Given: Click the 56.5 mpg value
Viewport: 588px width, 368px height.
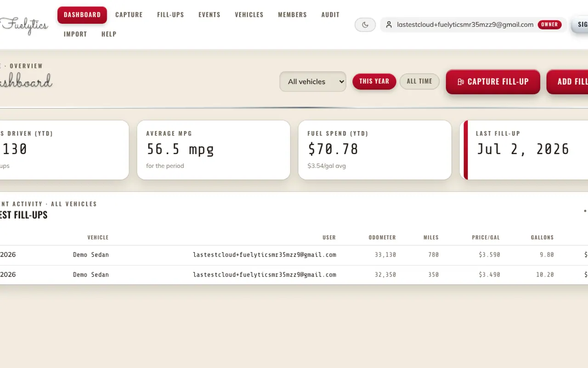Looking at the screenshot, I should (x=180, y=149).
